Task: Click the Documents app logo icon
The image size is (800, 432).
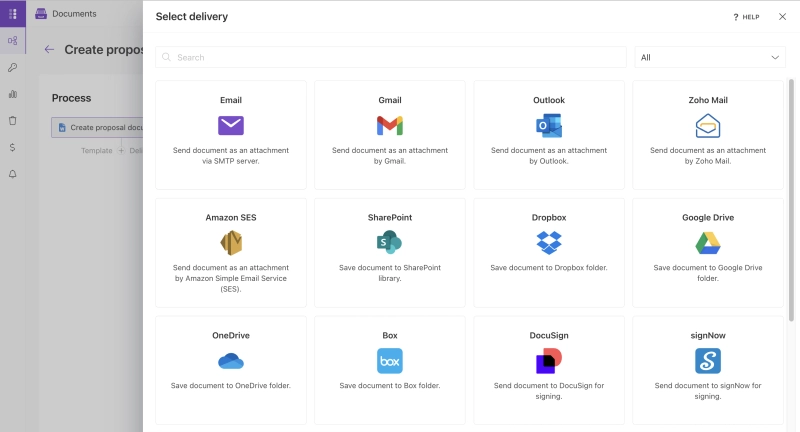Action: (41, 14)
